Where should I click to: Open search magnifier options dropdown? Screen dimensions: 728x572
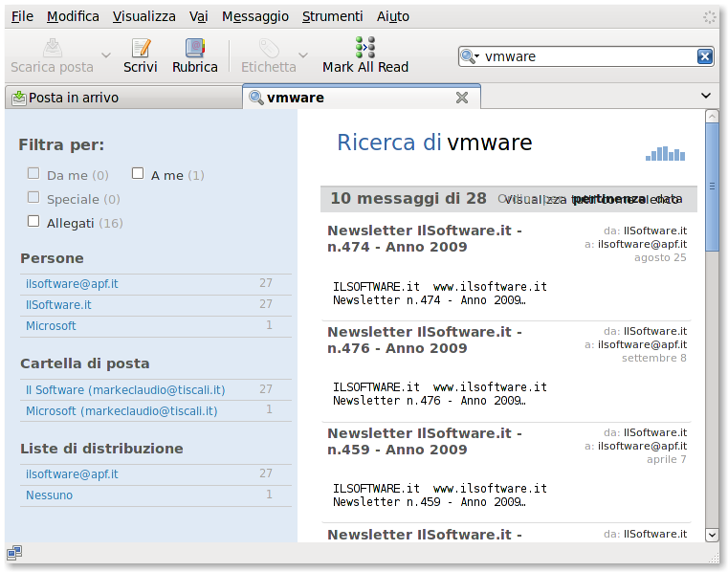coord(470,56)
